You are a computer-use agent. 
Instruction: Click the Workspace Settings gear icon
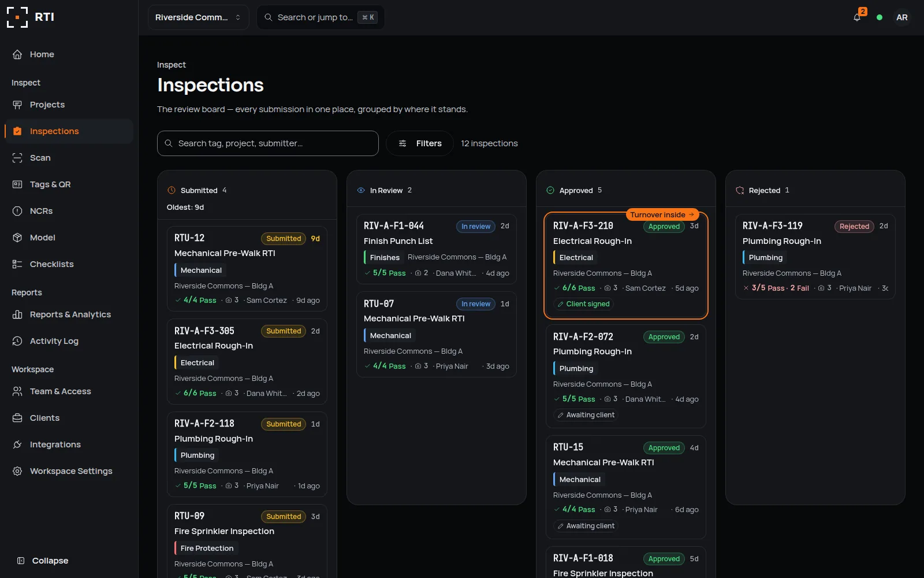[17, 471]
